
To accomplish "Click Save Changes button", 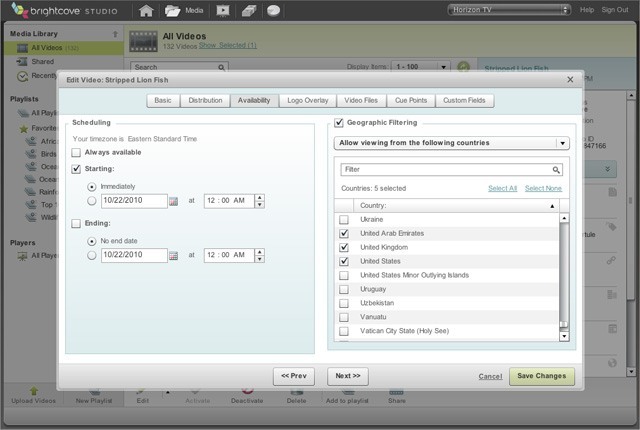I will [x=542, y=376].
